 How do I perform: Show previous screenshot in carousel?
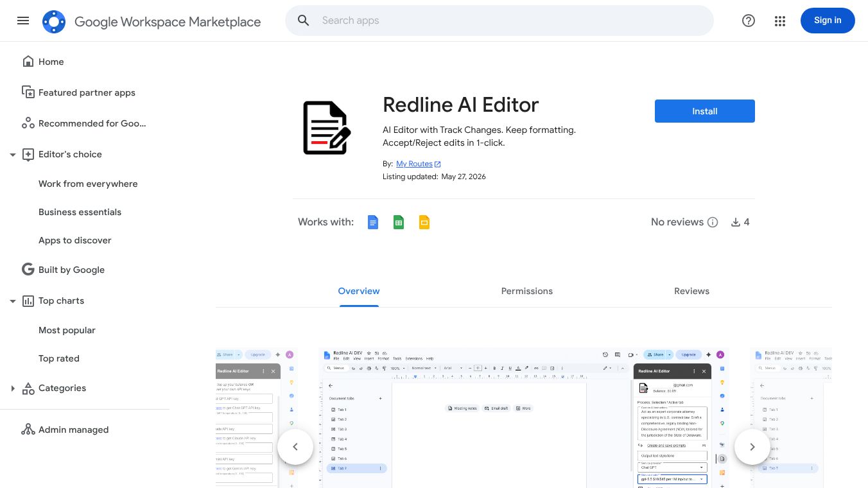[x=295, y=447]
